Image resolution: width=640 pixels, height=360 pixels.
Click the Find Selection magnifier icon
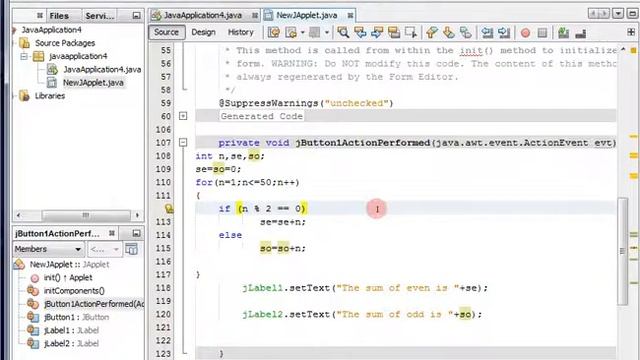pyautogui.click(x=343, y=32)
